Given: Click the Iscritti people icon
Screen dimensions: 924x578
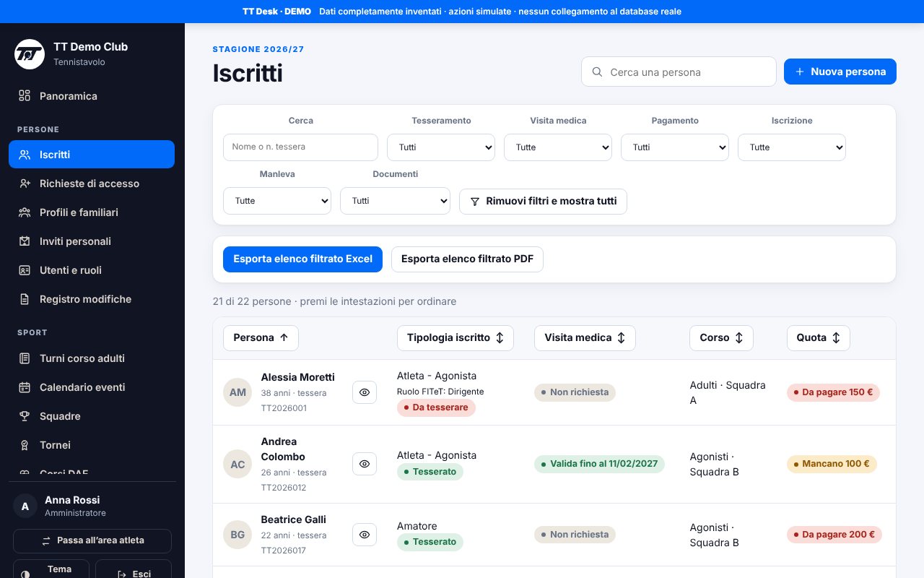Looking at the screenshot, I should [x=25, y=155].
